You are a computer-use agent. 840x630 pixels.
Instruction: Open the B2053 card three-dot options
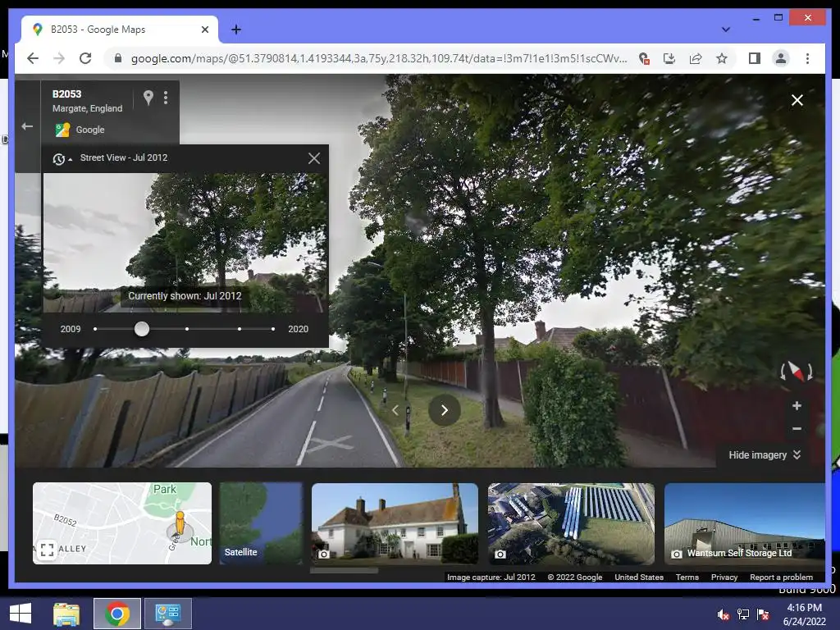pos(166,97)
